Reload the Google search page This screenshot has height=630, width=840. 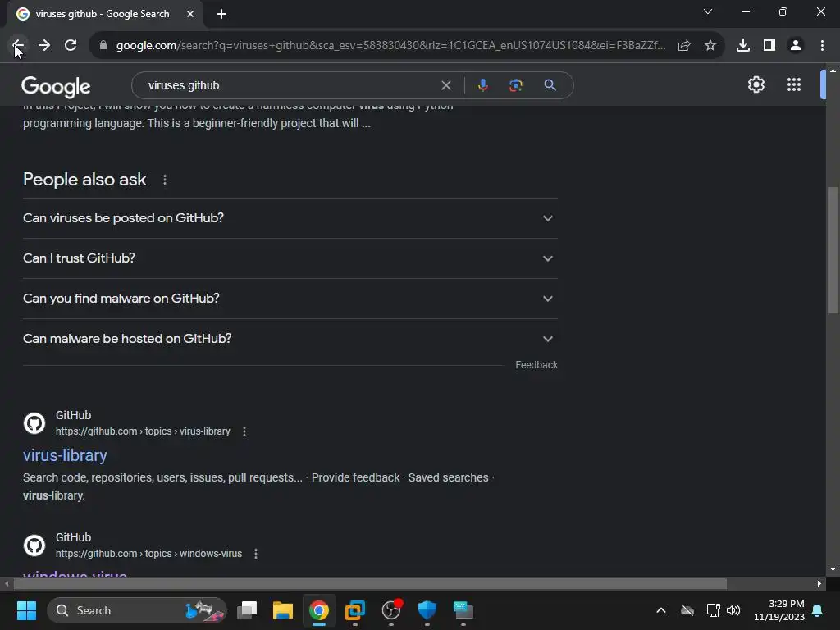pyautogui.click(x=71, y=46)
